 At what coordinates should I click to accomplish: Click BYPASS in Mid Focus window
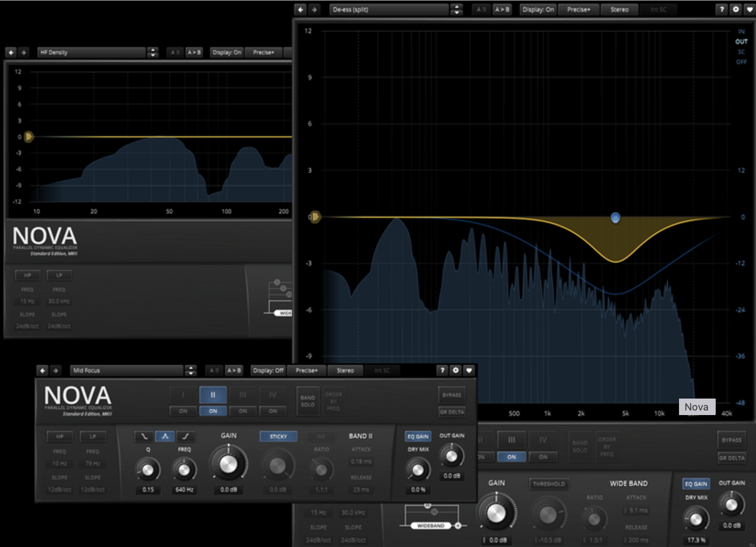click(452, 395)
